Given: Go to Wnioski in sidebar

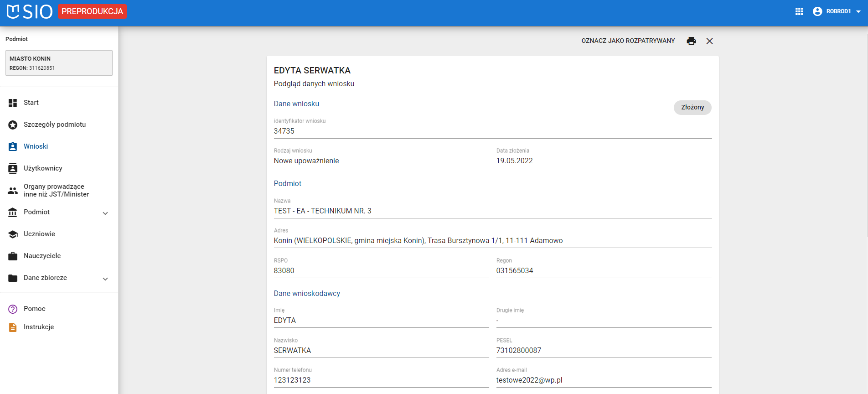Looking at the screenshot, I should 36,146.
